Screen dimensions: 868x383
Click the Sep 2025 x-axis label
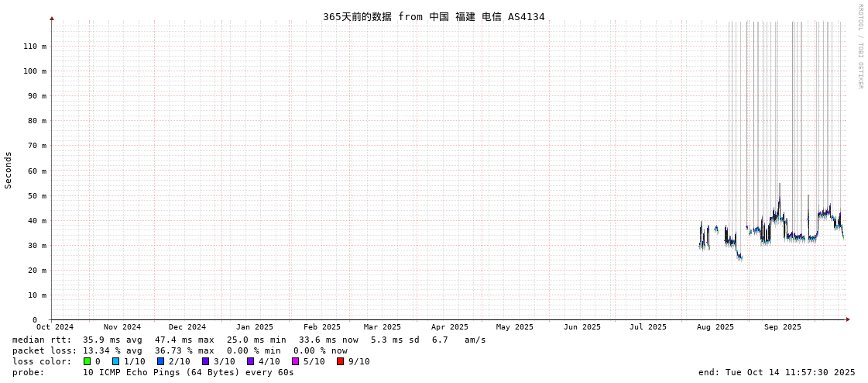[783, 327]
